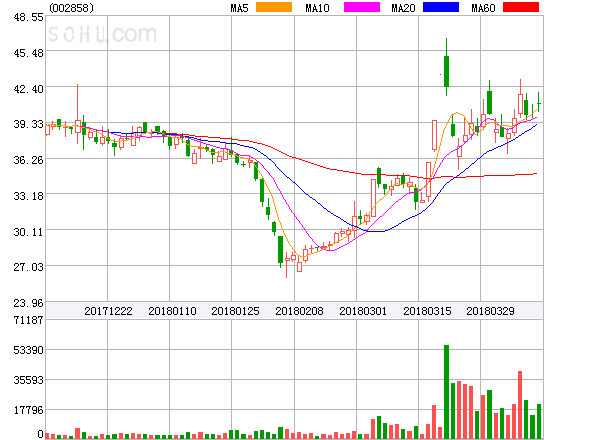Click the 17796 volume axis label

click(x=28, y=410)
